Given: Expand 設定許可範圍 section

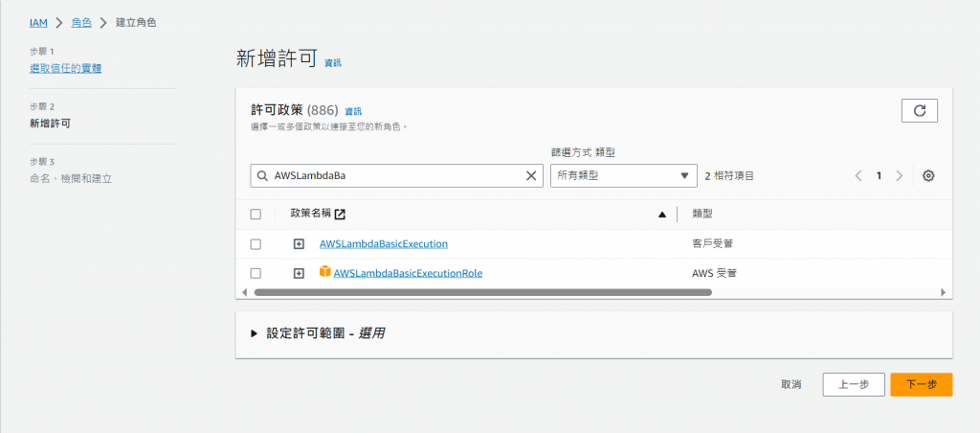Looking at the screenshot, I should (x=254, y=333).
